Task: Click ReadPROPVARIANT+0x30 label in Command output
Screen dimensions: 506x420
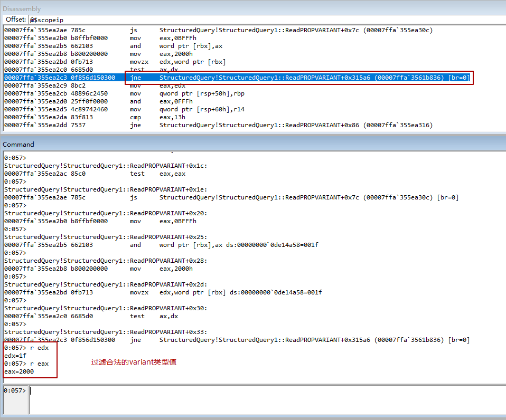Action: pyautogui.click(x=106, y=308)
